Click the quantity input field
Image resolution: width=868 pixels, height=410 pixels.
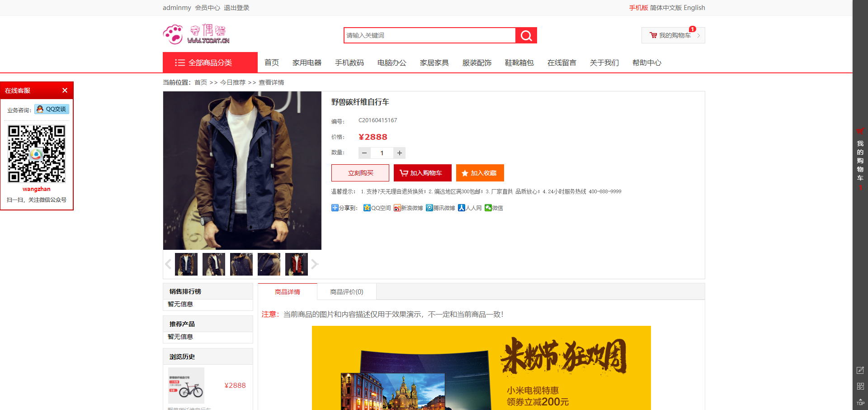pos(382,153)
